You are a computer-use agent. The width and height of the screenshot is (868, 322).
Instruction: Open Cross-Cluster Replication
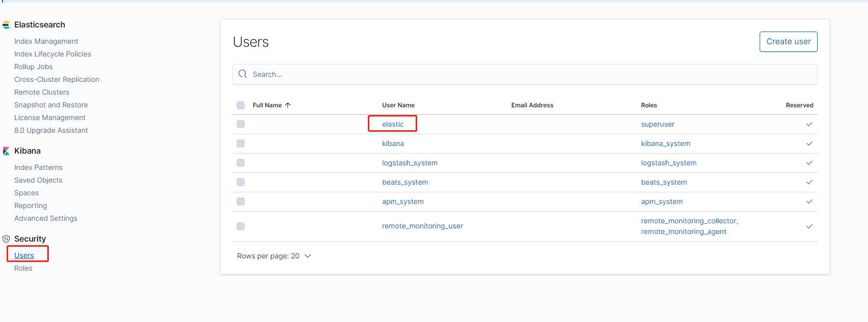coord(57,79)
